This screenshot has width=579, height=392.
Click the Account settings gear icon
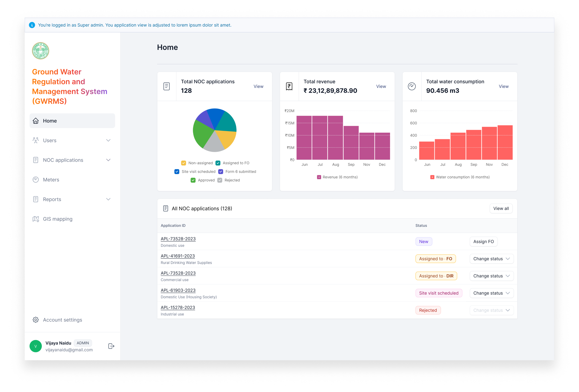(36, 320)
